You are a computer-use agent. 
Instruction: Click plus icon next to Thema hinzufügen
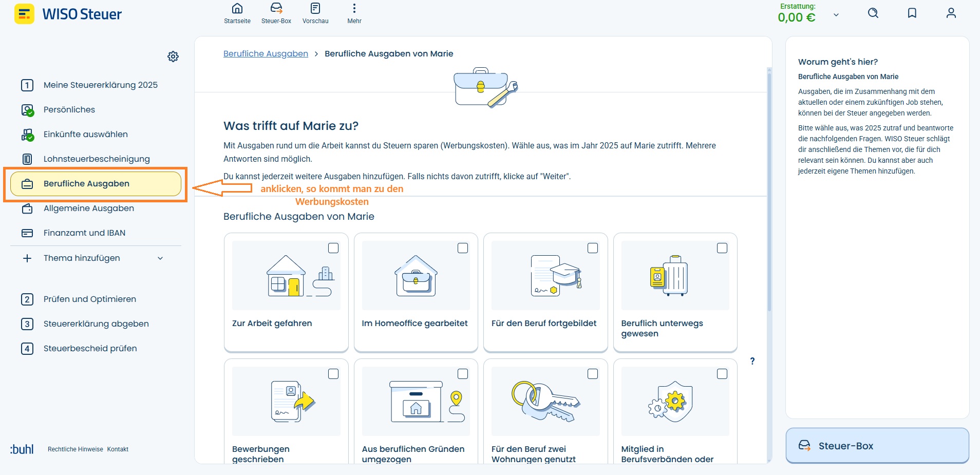(x=27, y=258)
